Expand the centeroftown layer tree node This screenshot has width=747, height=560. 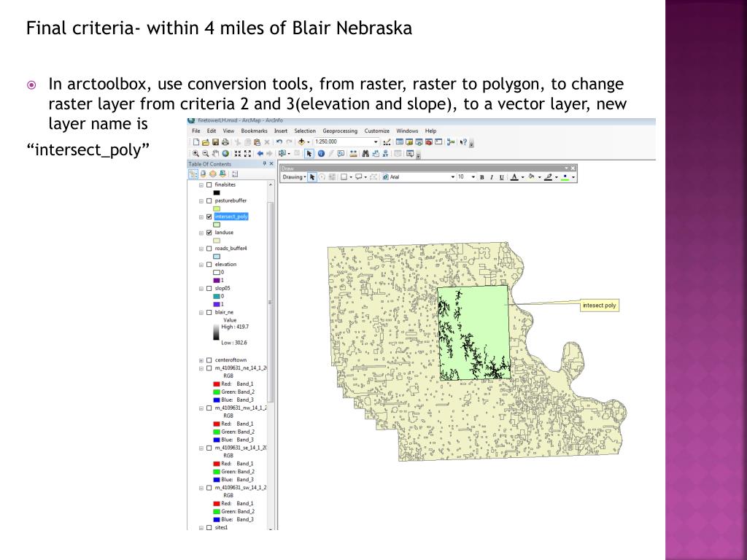pos(201,360)
